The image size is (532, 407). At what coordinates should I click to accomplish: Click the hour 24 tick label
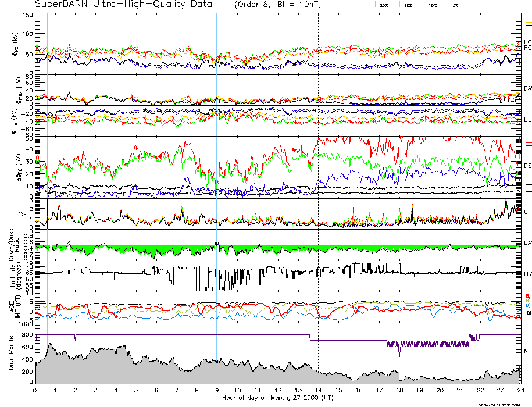(x=519, y=391)
